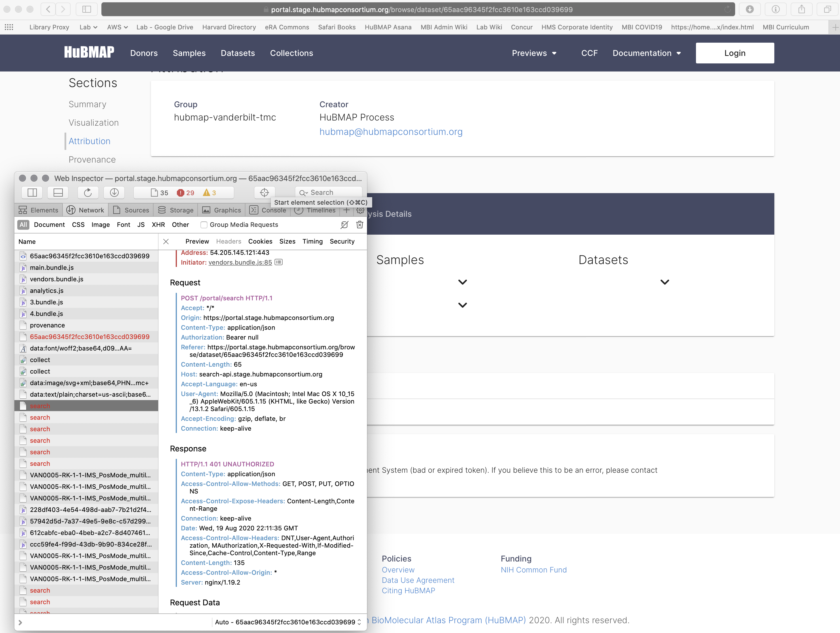Reload the page using the inspector reload icon

point(88,193)
